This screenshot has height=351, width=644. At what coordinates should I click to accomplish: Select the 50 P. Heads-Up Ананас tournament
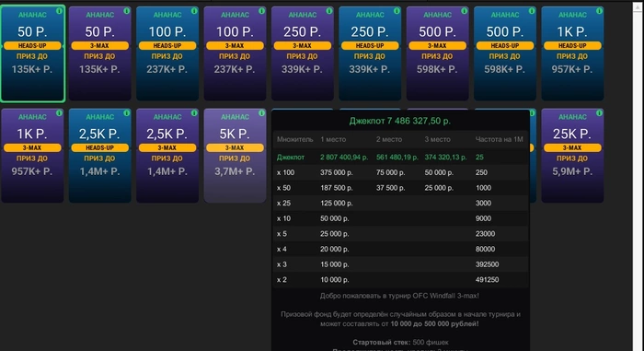(32, 53)
